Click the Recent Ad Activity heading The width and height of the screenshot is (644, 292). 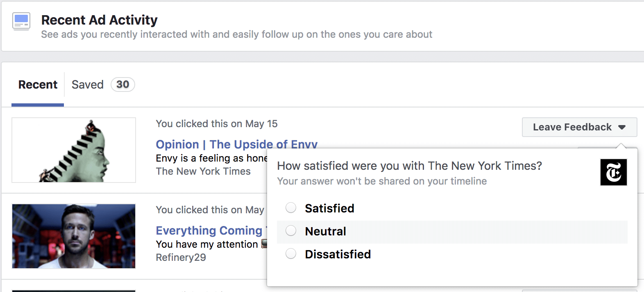coord(99,20)
